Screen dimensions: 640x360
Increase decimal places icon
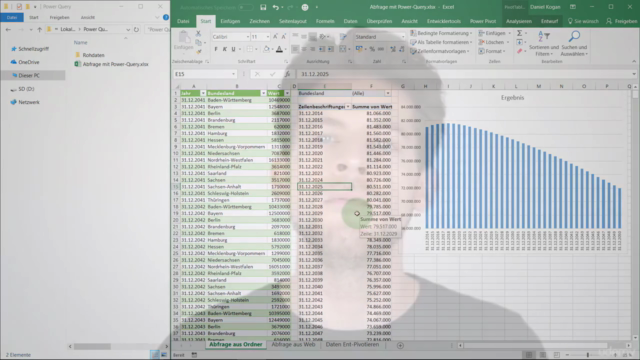(x=393, y=49)
